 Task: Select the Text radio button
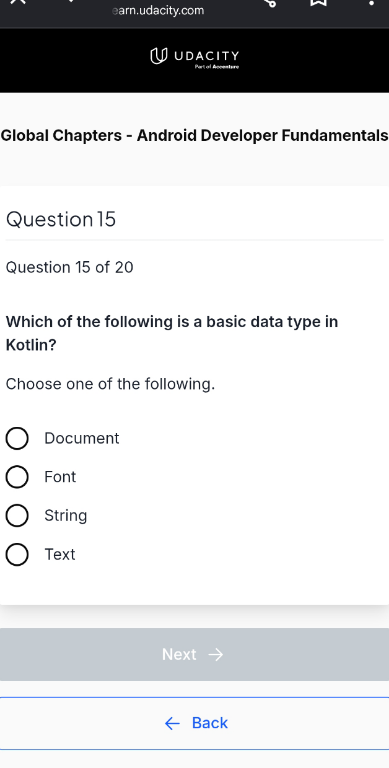(x=17, y=554)
